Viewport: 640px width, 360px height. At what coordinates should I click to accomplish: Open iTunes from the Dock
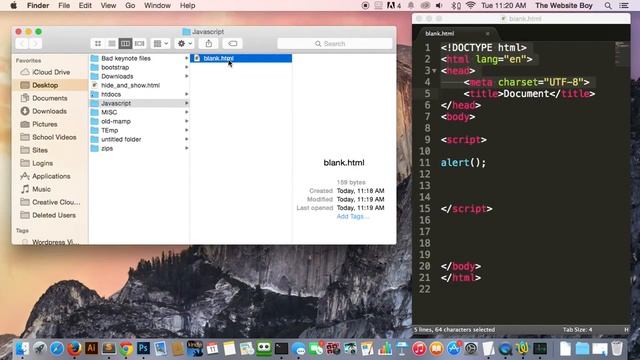coord(419,349)
